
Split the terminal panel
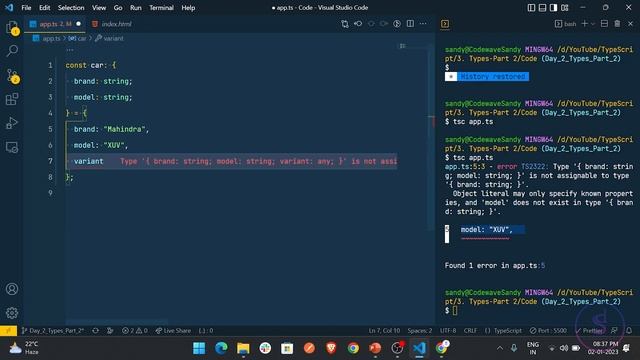[604, 24]
